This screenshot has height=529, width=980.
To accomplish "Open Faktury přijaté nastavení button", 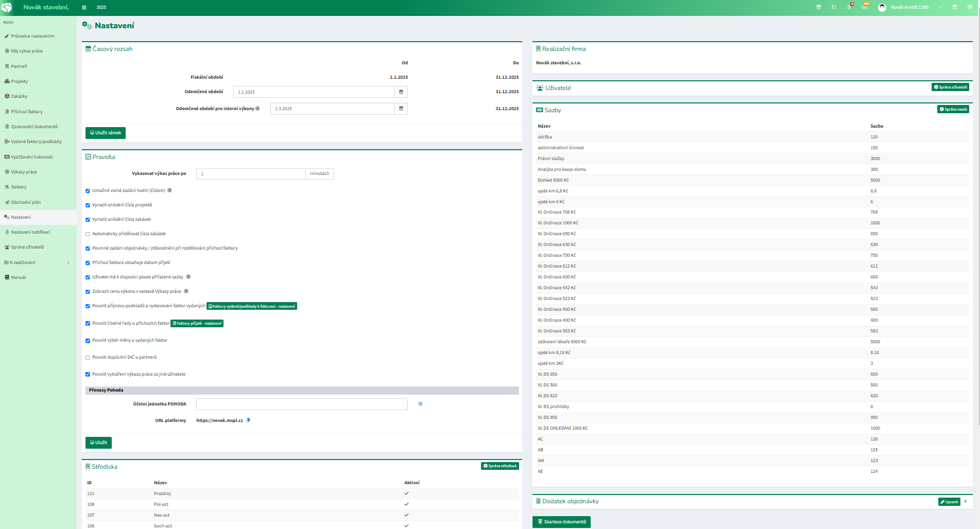I will [197, 324].
